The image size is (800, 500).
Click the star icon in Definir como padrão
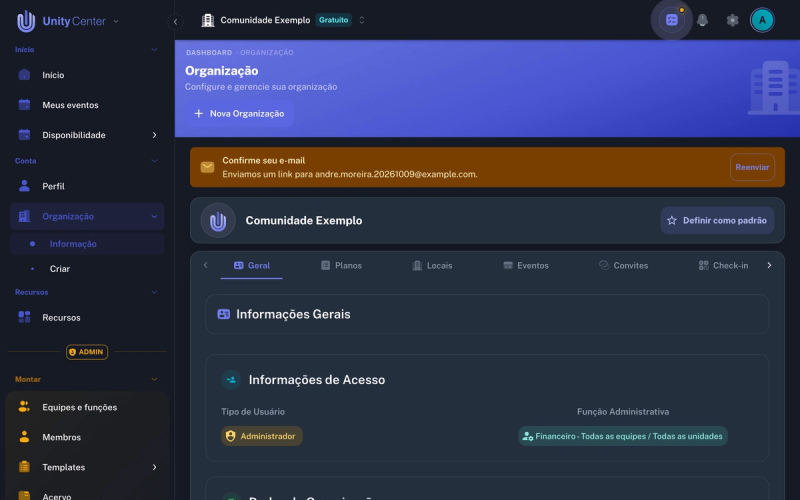tap(672, 220)
